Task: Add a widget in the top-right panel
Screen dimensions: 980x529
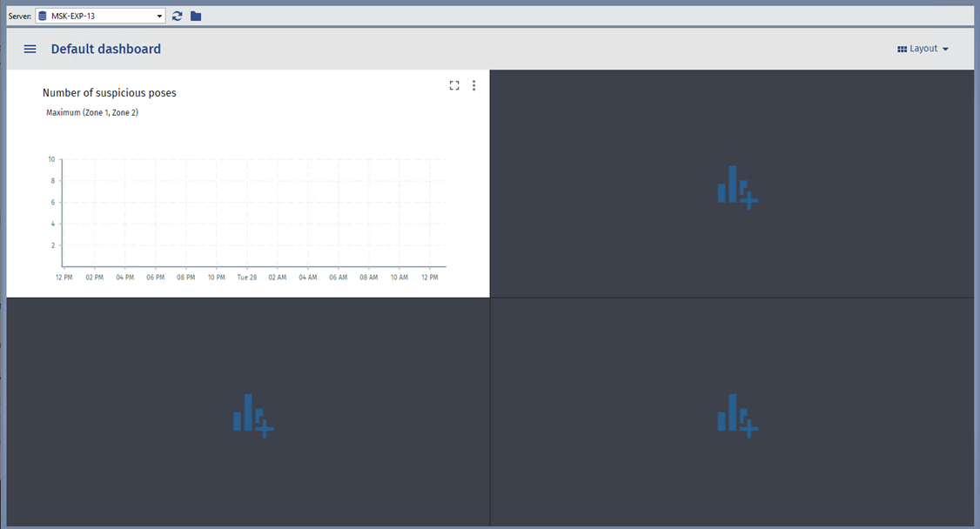Action: [x=736, y=186]
